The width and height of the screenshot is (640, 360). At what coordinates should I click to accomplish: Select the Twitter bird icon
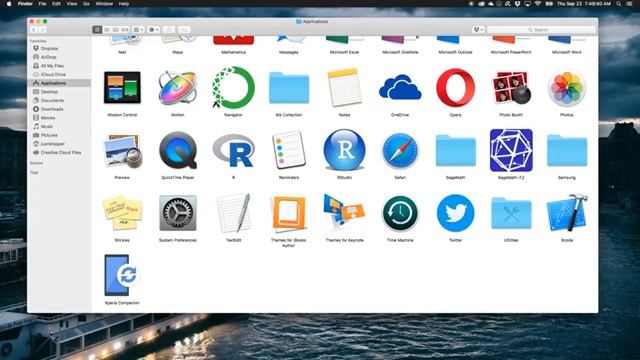(456, 213)
